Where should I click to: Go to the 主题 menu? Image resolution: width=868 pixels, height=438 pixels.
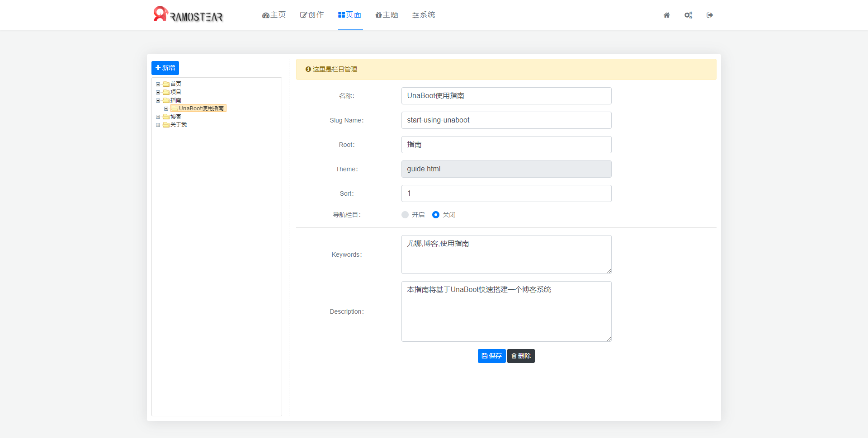coord(387,15)
